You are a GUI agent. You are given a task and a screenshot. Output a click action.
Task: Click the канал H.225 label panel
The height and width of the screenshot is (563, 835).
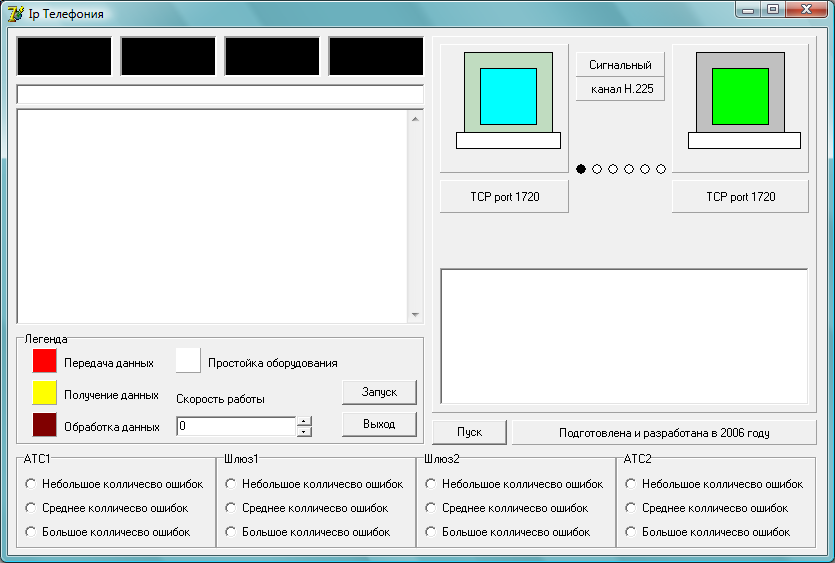point(620,89)
